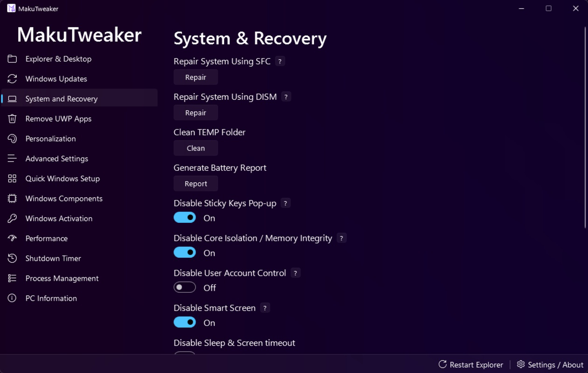Click Report button for battery report

tap(196, 184)
